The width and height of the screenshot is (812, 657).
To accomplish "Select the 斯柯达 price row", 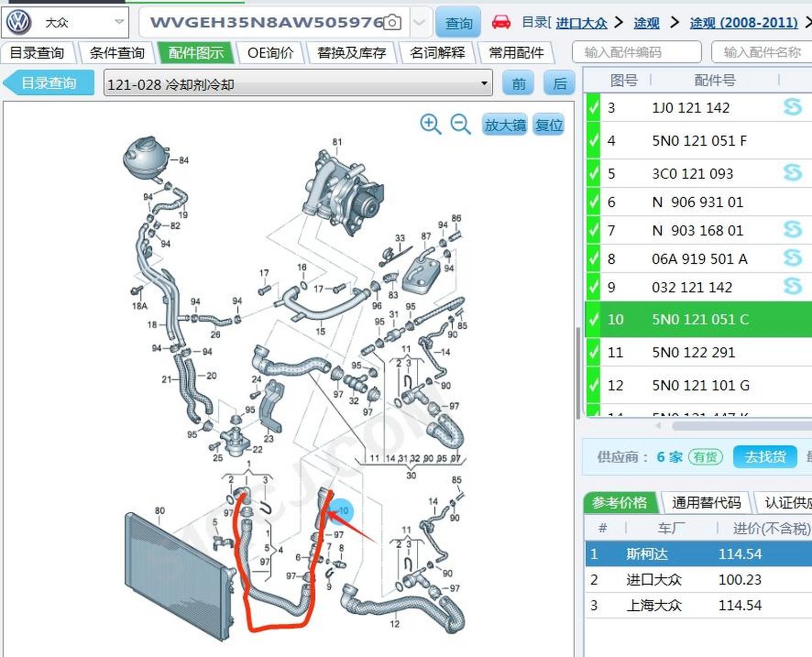I will click(x=699, y=554).
